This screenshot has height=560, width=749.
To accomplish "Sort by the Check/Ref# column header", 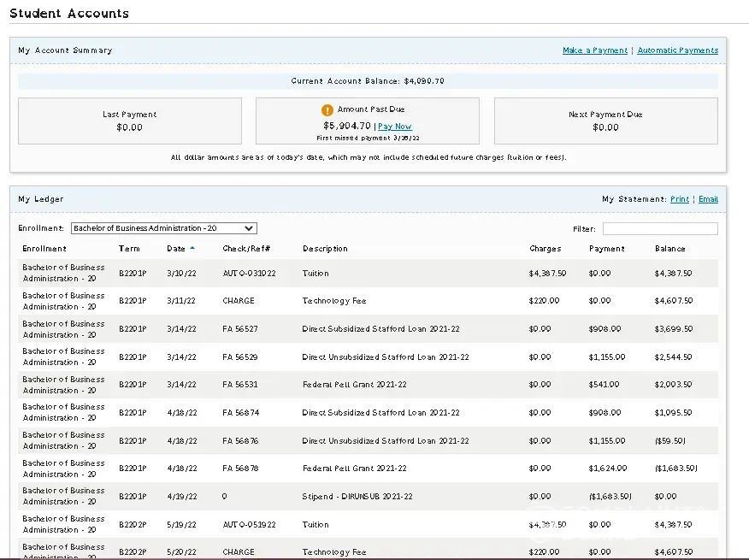I will (x=246, y=249).
